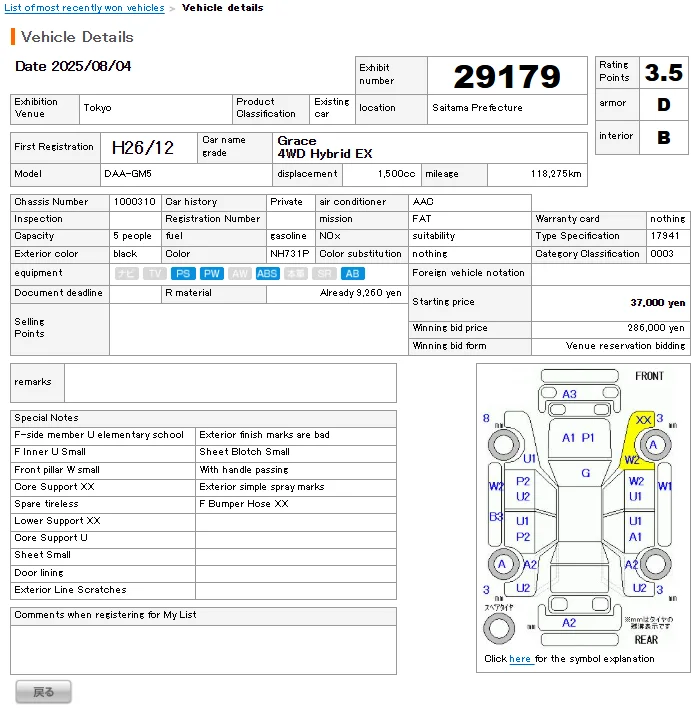691x717 pixels.
Task: Click the winning bid price 286,000 yen
Action: point(655,328)
